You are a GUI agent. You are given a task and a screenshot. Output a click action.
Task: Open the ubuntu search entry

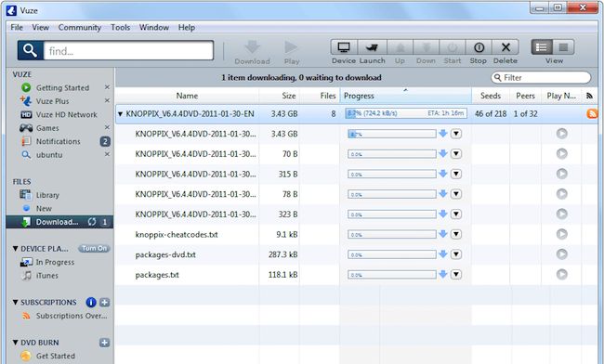coord(49,155)
